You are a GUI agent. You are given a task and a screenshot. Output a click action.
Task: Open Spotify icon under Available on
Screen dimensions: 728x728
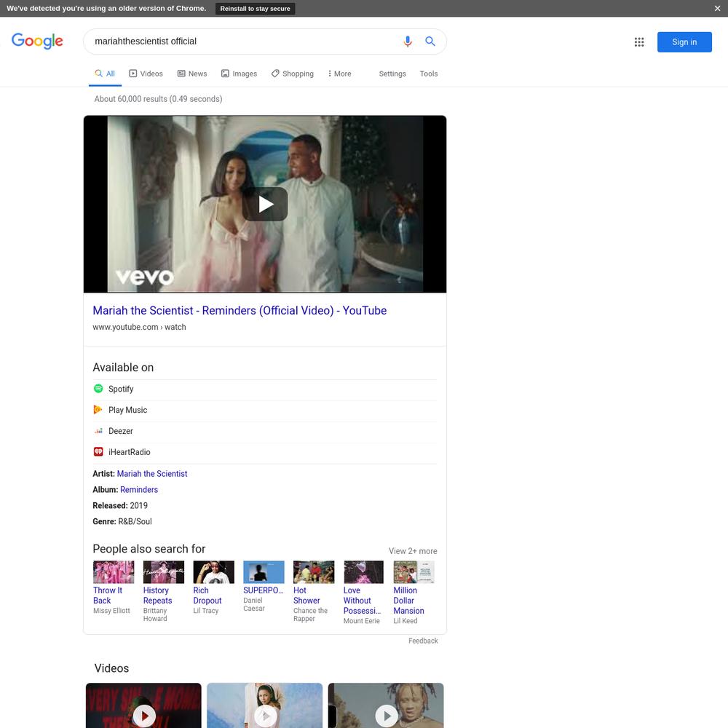click(98, 389)
